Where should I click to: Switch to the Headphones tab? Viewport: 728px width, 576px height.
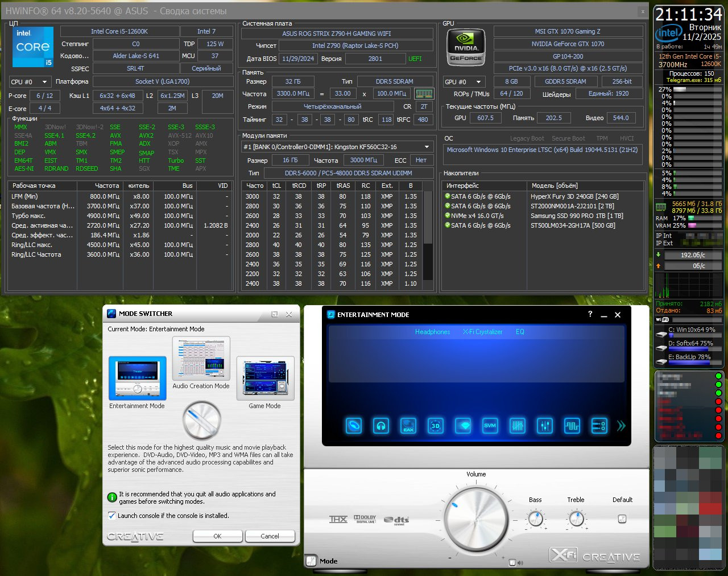coord(432,332)
